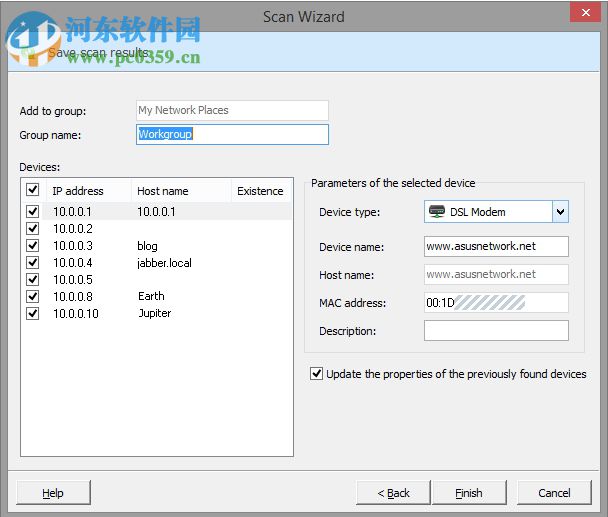
Task: Open the Device type dropdown arrow
Action: tap(560, 212)
